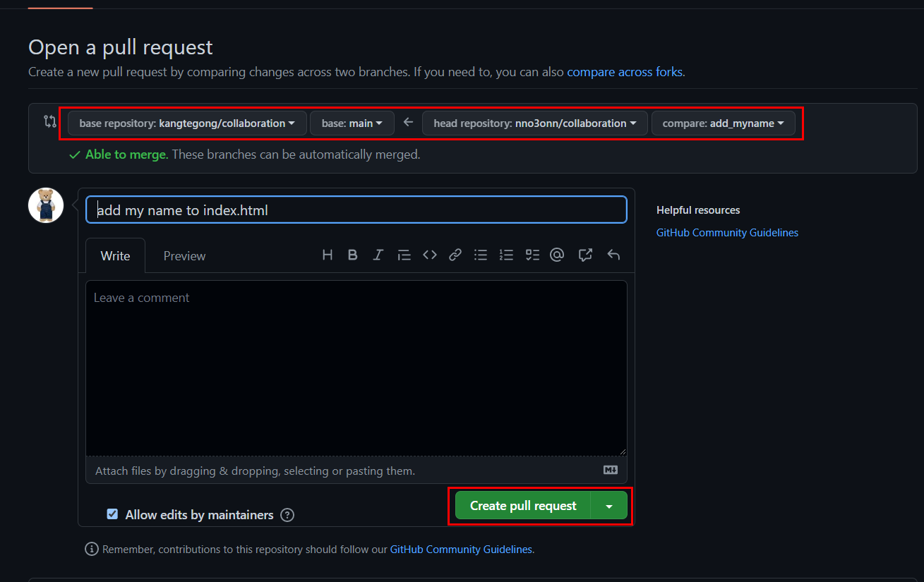Click the Open a pull request heading
The height and width of the screenshot is (582, 924).
tap(121, 48)
